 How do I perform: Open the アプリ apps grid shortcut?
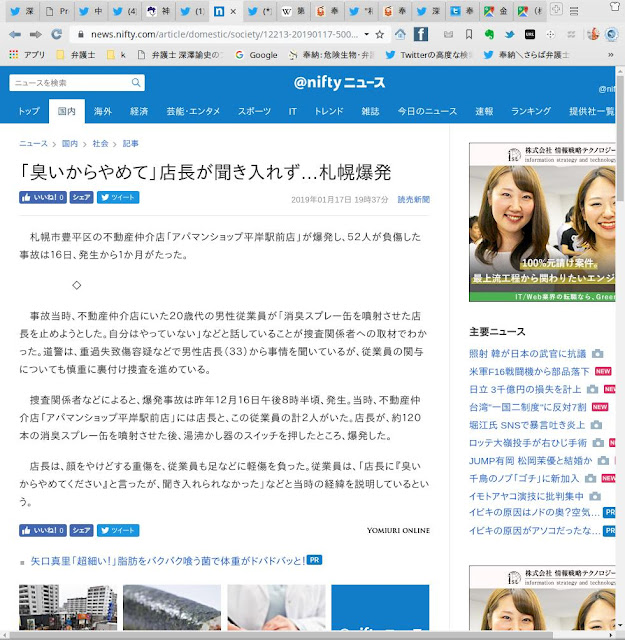pos(27,55)
